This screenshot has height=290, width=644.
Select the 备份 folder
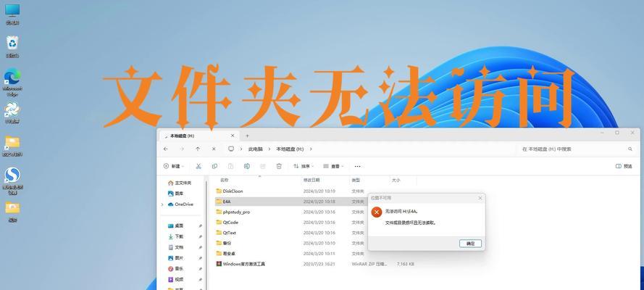click(x=227, y=243)
